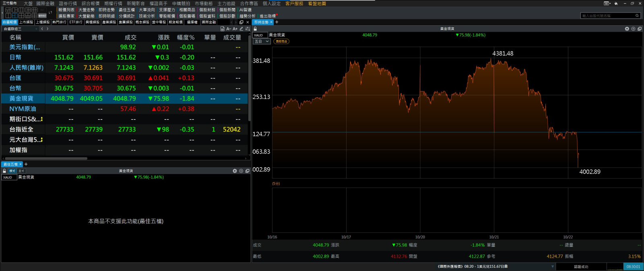Click the pencil edit icon in watchlist toolbar
The image size is (644, 271).
tap(242, 29)
